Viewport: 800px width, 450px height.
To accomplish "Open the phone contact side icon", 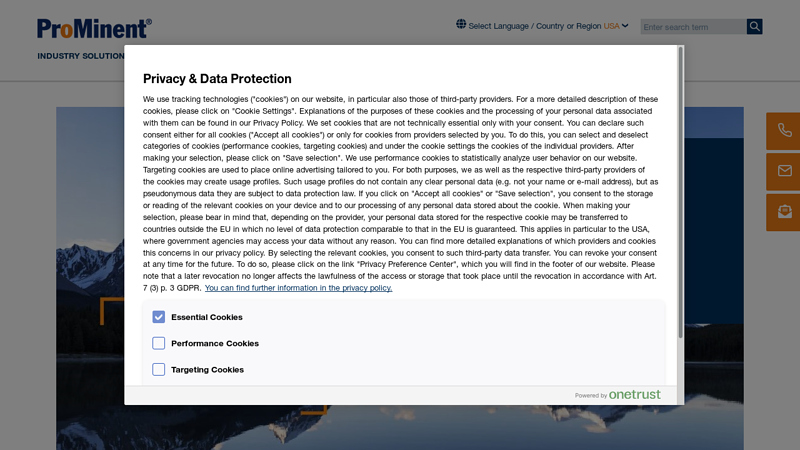I will tap(784, 131).
